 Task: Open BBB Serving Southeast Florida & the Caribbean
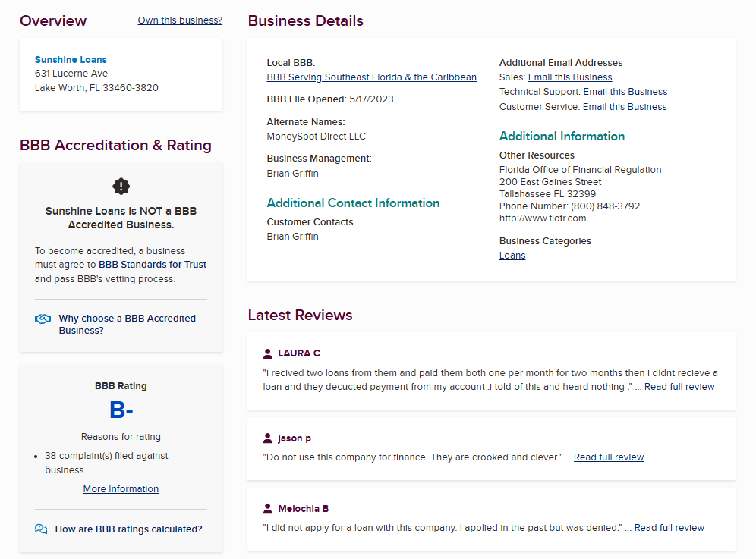372,77
